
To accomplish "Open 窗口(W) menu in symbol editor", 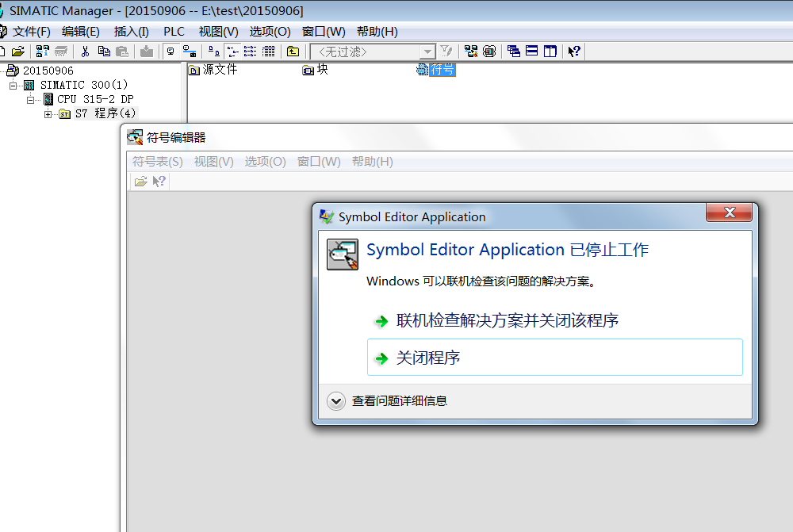I will [x=319, y=162].
